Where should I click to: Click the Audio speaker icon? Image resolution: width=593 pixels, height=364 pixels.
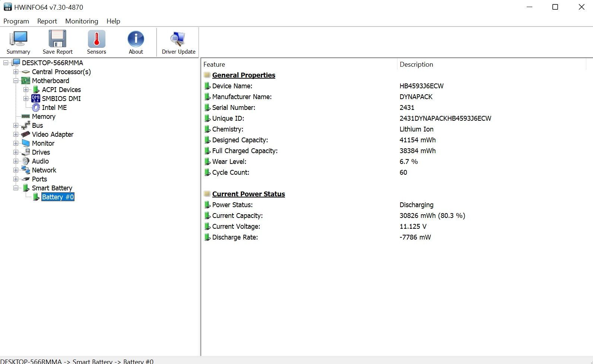(26, 161)
